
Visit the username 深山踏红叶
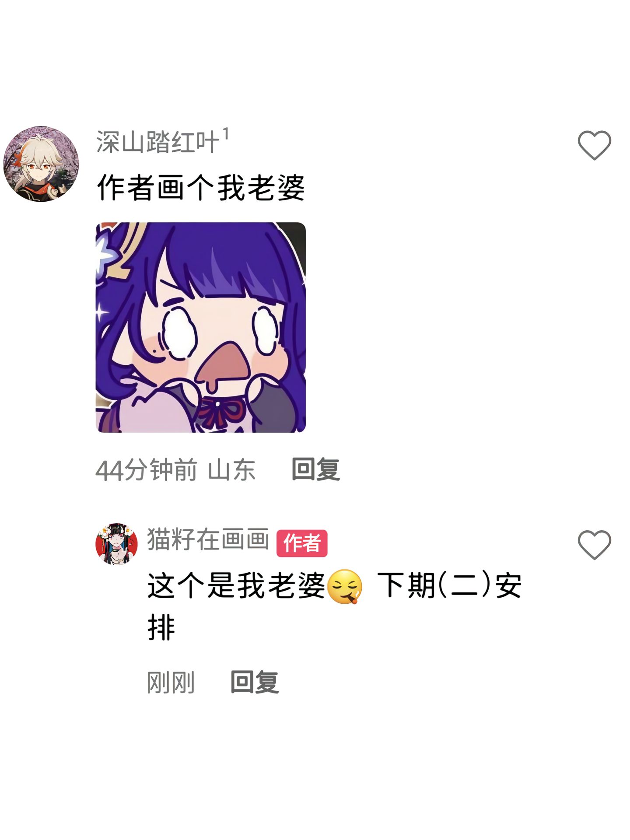[157, 142]
